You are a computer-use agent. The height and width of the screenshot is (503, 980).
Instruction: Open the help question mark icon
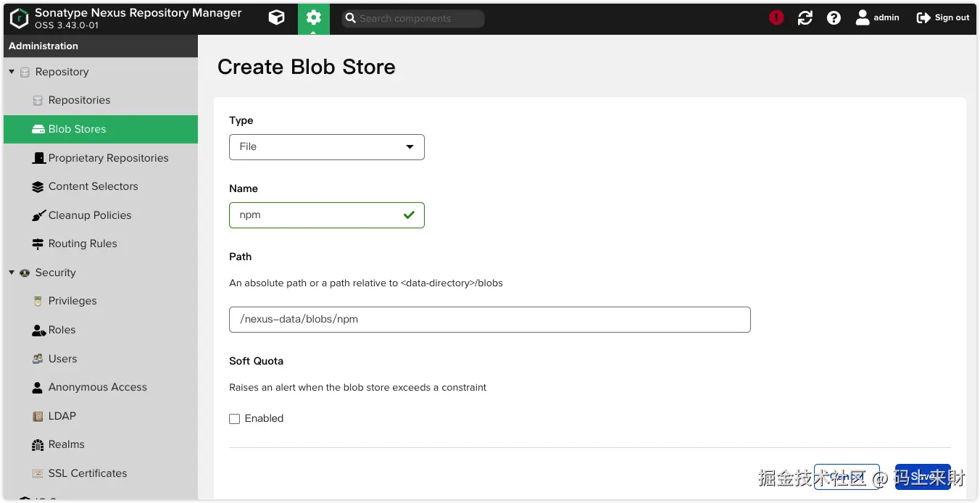834,18
